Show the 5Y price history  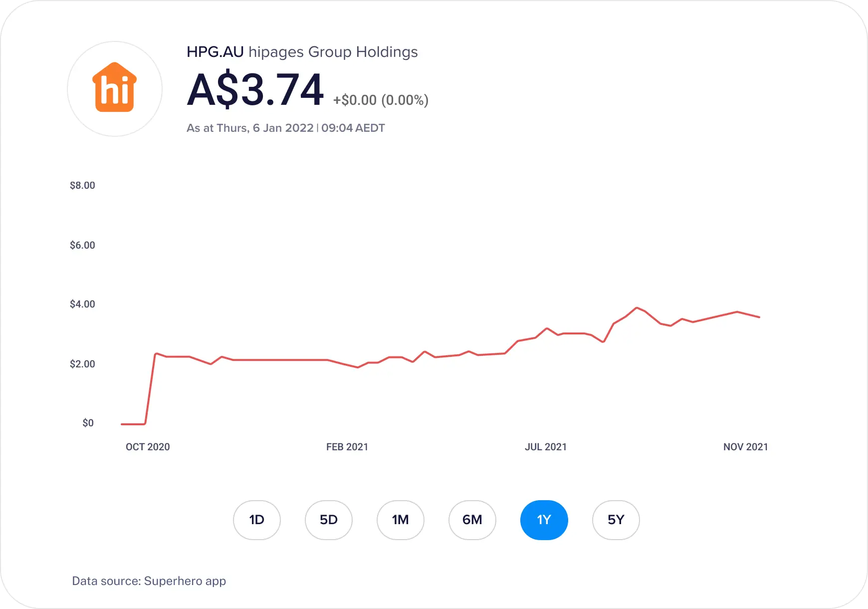[616, 520]
